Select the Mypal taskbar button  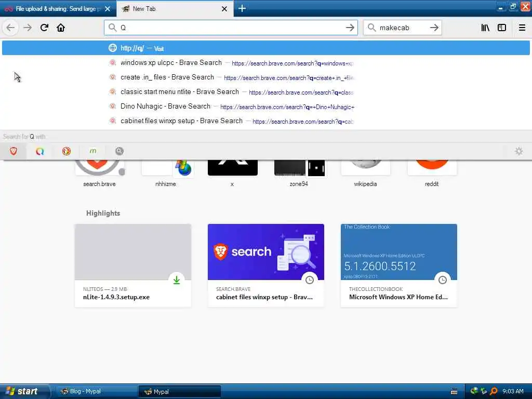[179, 392]
